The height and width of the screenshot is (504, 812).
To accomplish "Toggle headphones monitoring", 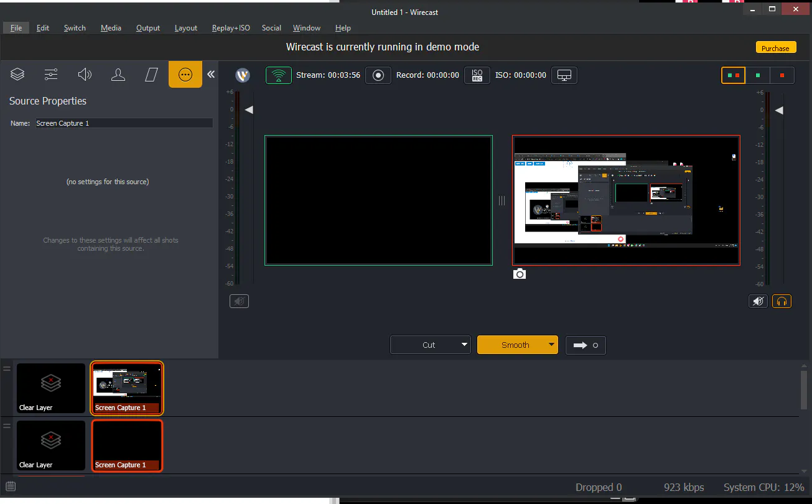I will [x=782, y=302].
